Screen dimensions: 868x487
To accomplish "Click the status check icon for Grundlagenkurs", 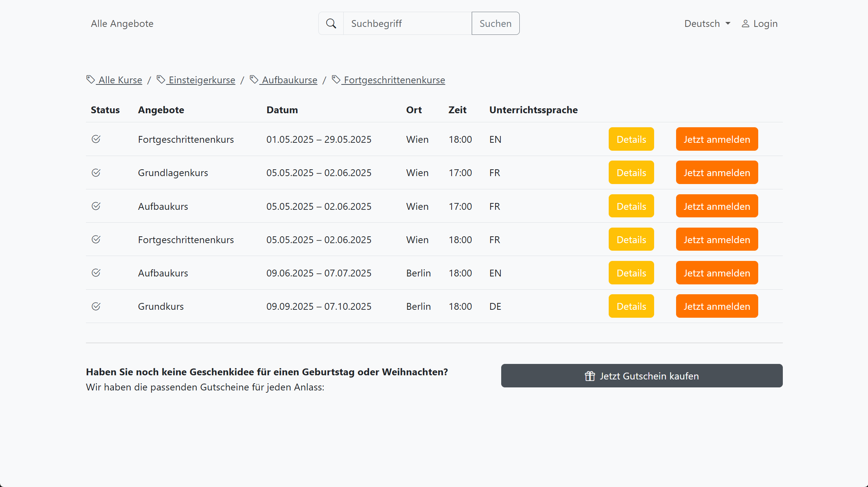I will pyautogui.click(x=96, y=173).
